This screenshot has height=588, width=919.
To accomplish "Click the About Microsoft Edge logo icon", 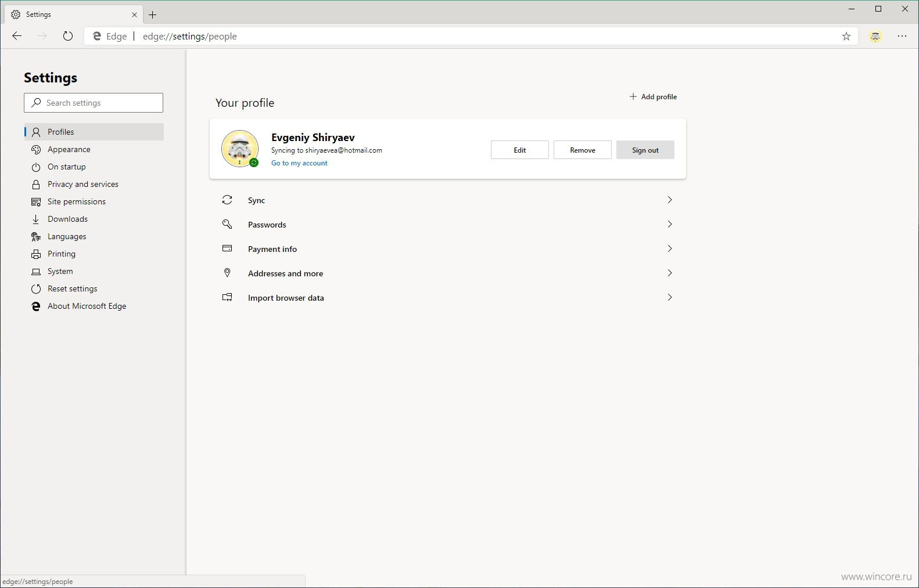I will (36, 306).
